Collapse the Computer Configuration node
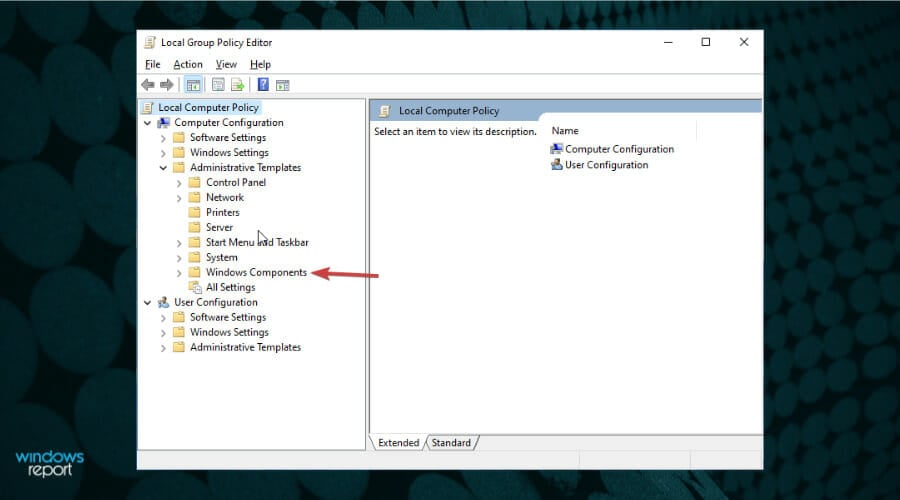Image resolution: width=900 pixels, height=500 pixels. coord(148,123)
